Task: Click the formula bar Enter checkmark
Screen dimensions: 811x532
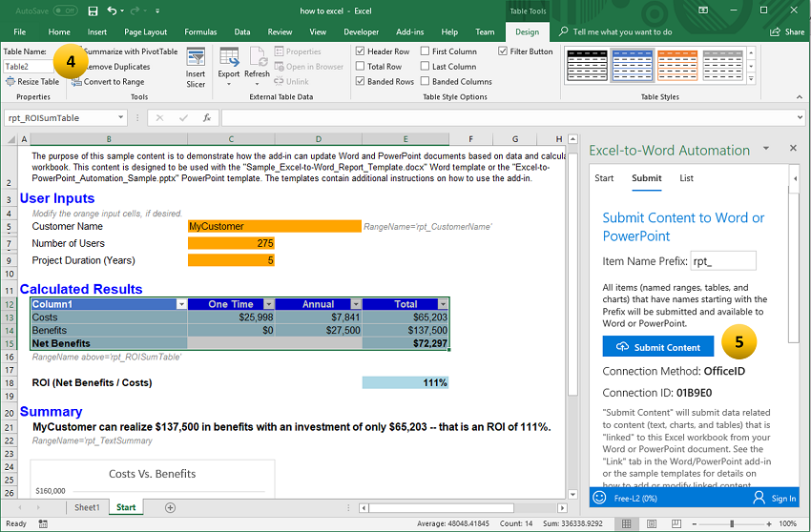Action: (x=183, y=118)
